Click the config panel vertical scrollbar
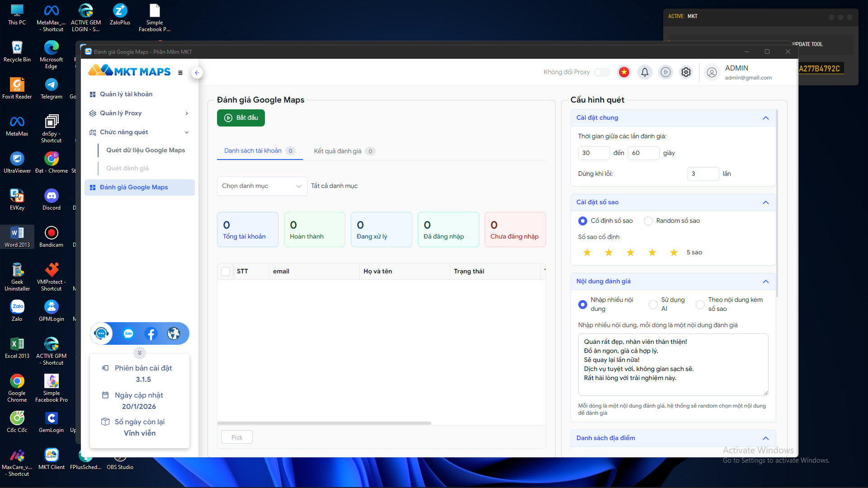 click(777, 203)
